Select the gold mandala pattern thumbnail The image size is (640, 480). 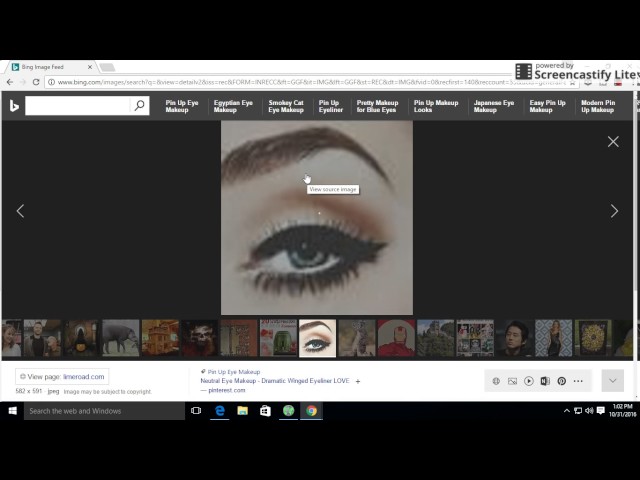(593, 338)
